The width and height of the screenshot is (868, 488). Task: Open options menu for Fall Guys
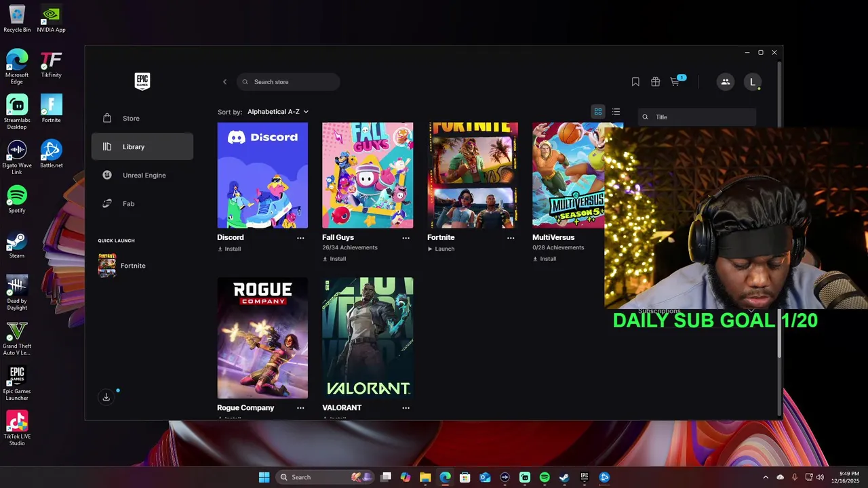tap(406, 238)
